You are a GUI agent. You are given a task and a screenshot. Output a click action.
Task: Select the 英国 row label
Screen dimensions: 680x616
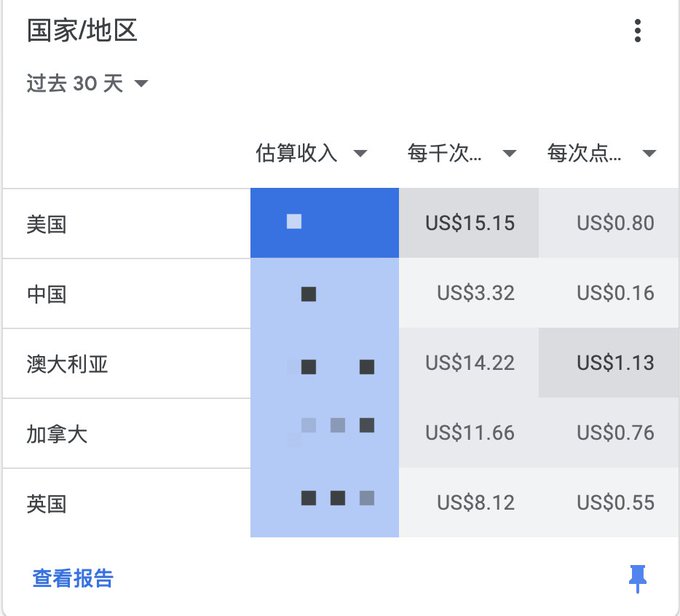click(46, 504)
